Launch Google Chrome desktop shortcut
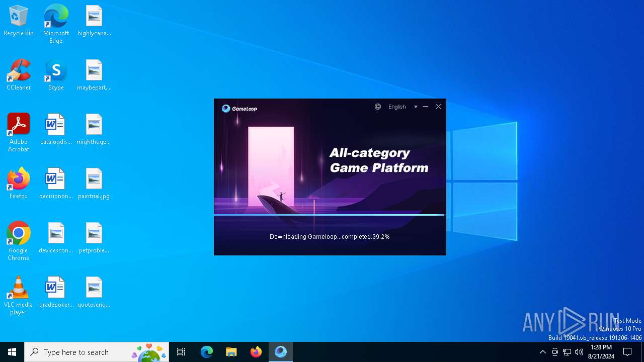 pyautogui.click(x=19, y=241)
